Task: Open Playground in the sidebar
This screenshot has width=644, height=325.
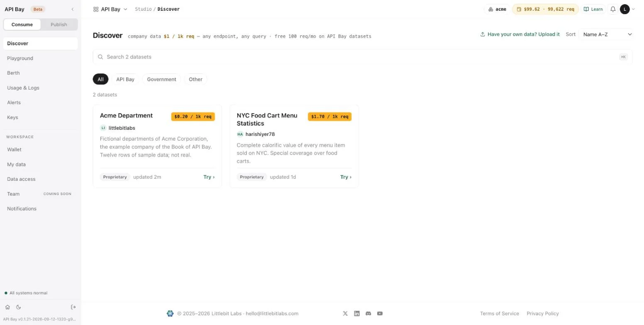Action: tap(40, 58)
